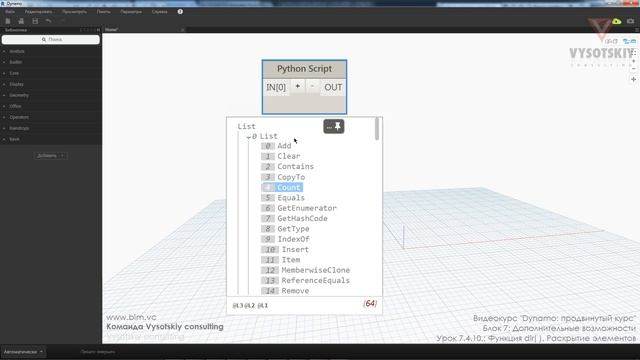Click the IN[0] input port
This screenshot has height=360, width=640.
276,87
